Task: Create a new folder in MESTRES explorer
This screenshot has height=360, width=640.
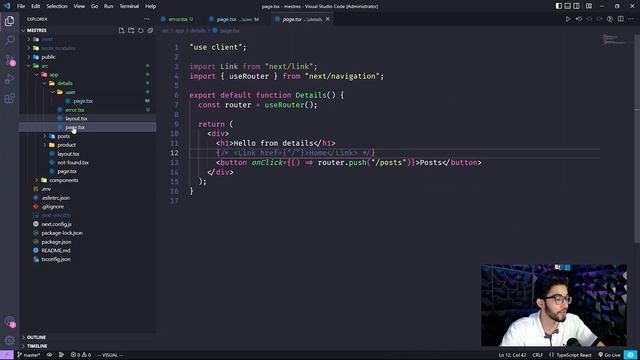Action: 131,30
